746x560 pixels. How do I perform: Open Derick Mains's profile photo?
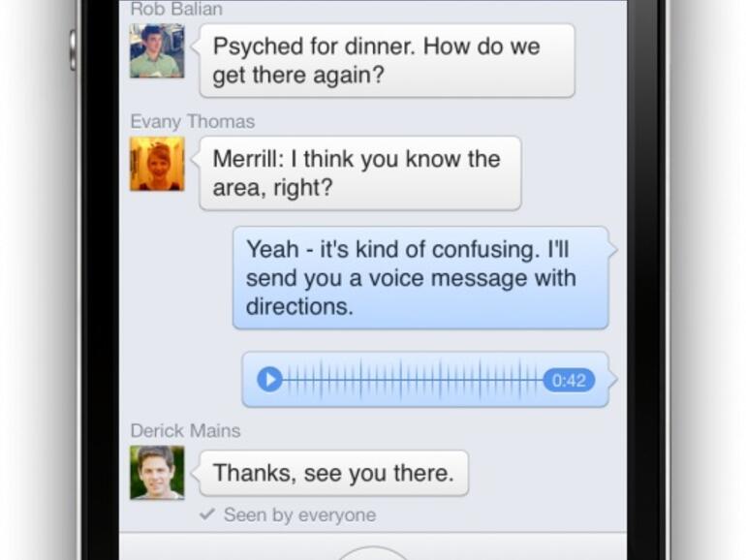[x=157, y=473]
